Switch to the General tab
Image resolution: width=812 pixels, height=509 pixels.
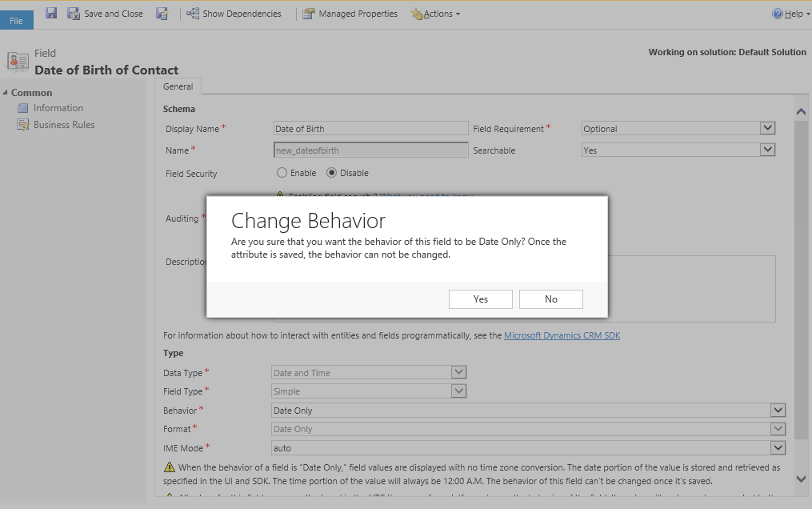coord(178,86)
